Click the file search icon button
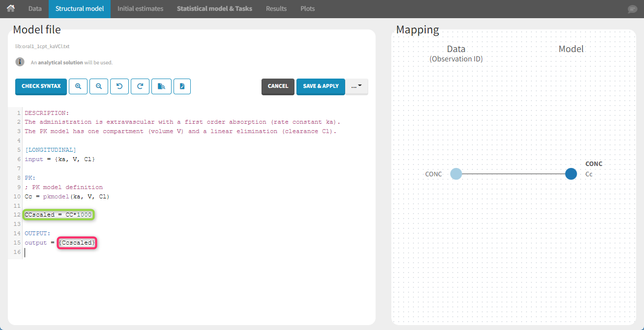The height and width of the screenshot is (330, 644). click(x=161, y=86)
